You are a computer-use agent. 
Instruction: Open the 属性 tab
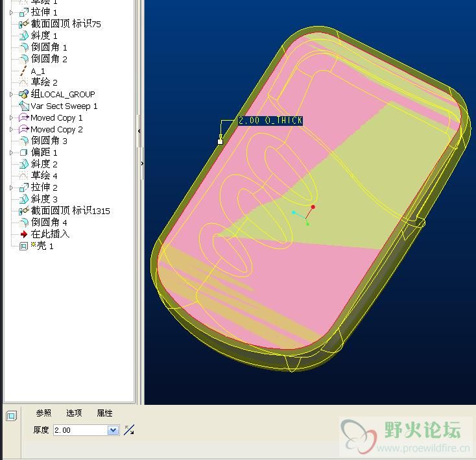[104, 413]
